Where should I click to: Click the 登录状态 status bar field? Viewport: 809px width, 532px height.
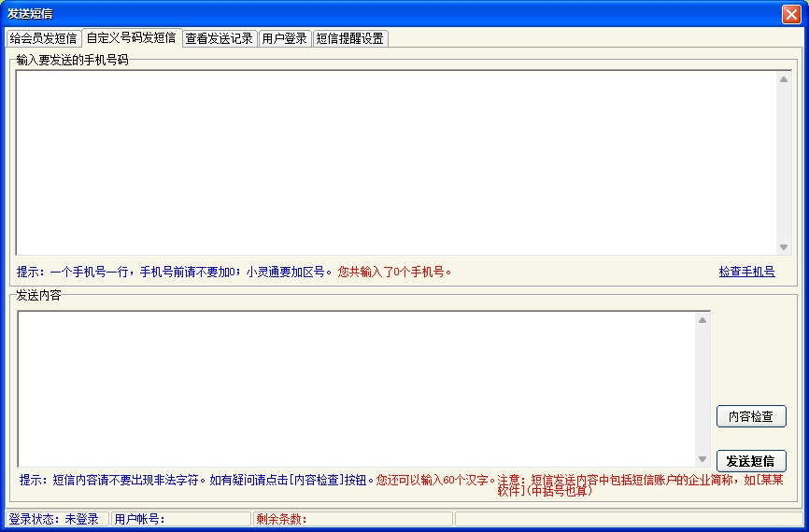pyautogui.click(x=54, y=520)
